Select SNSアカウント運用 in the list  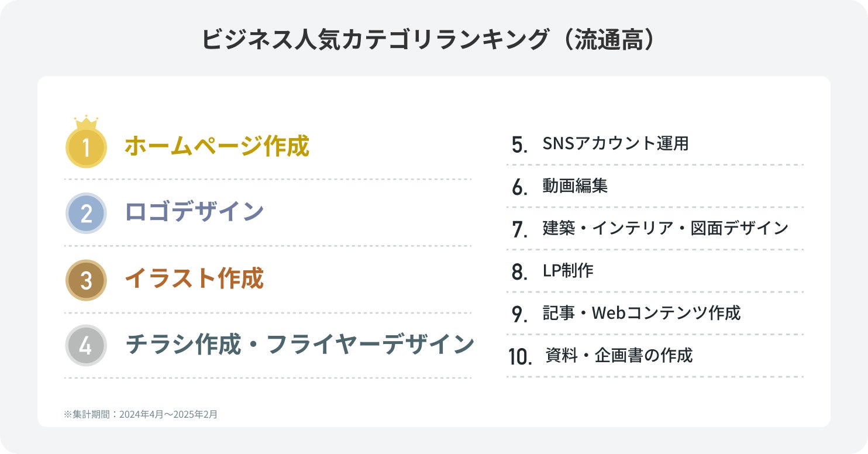tap(615, 143)
